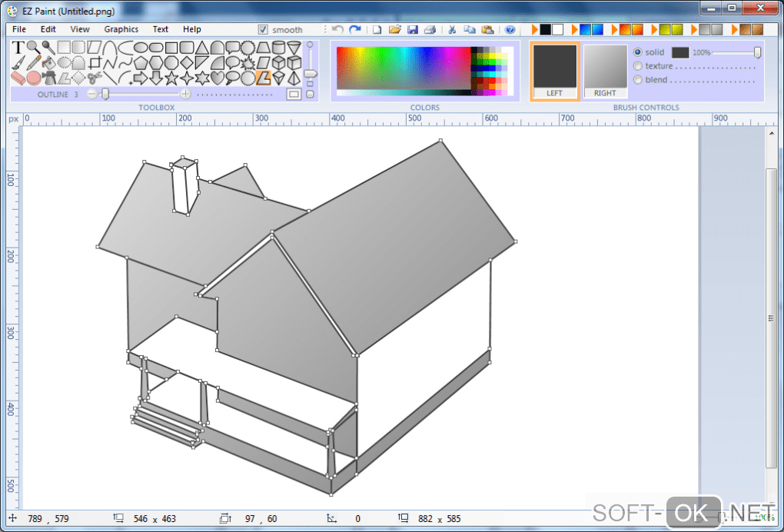Click the 100% opacity slider handle
This screenshot has height=532, width=784.
(x=758, y=52)
